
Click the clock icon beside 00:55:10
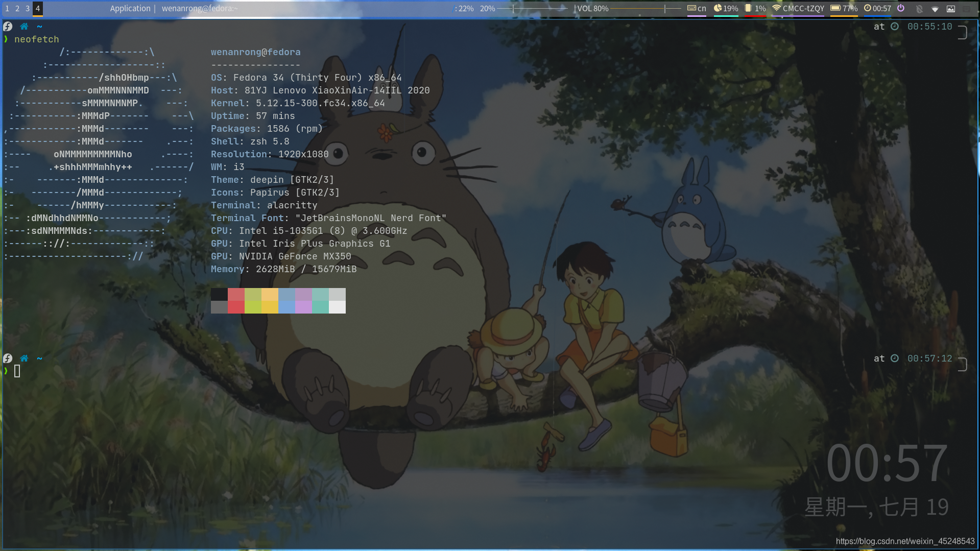pyautogui.click(x=895, y=27)
